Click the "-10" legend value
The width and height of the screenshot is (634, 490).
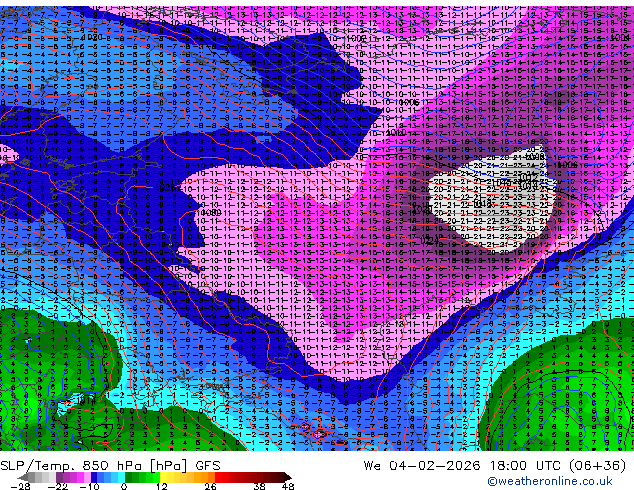pyautogui.click(x=90, y=486)
